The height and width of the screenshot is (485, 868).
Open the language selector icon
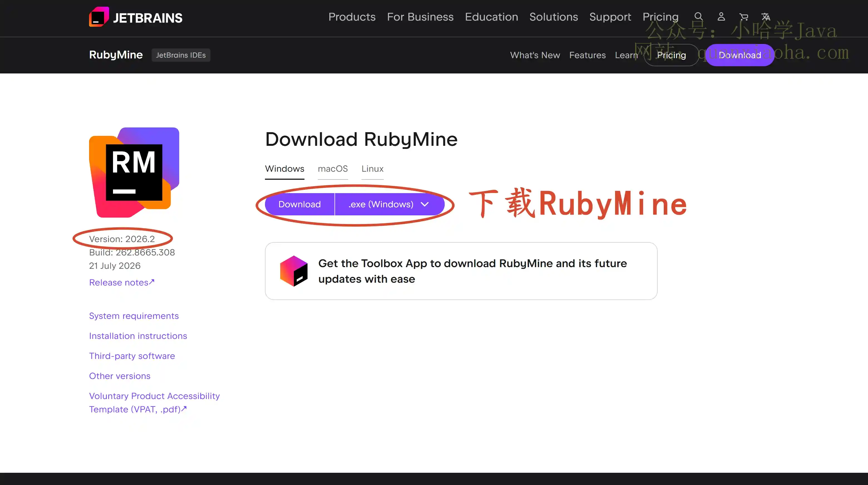pyautogui.click(x=766, y=16)
